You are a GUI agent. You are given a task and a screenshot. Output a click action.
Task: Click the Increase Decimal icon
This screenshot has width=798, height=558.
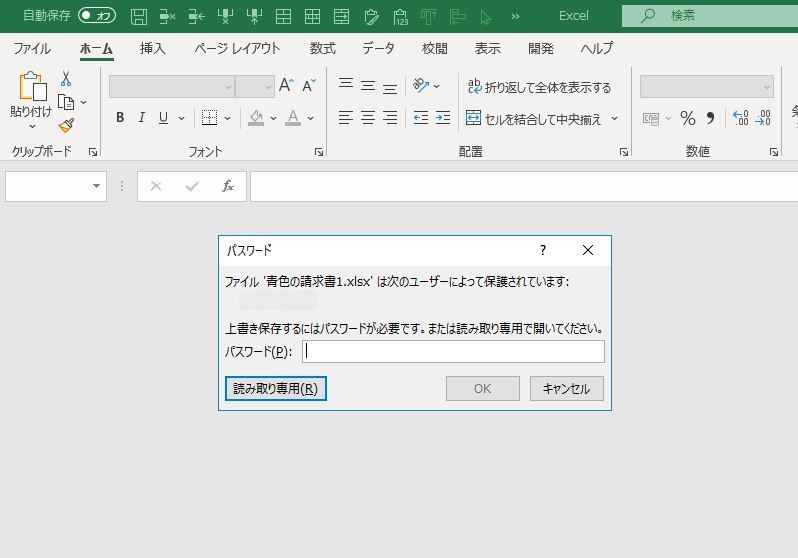(740, 118)
